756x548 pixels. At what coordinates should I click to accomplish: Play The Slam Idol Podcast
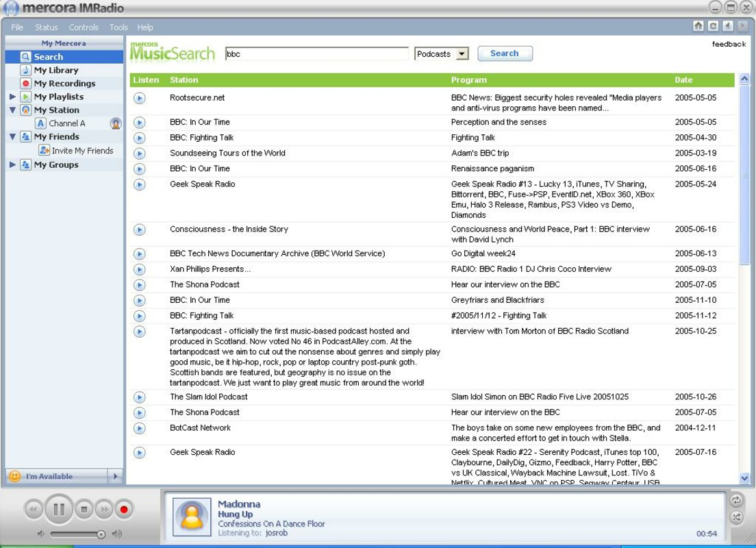click(x=139, y=397)
